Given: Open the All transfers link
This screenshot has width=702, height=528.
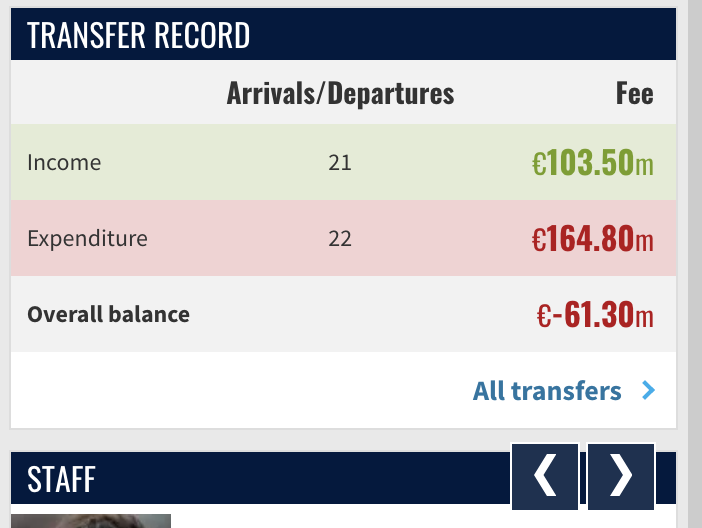Looking at the screenshot, I should tap(547, 391).
